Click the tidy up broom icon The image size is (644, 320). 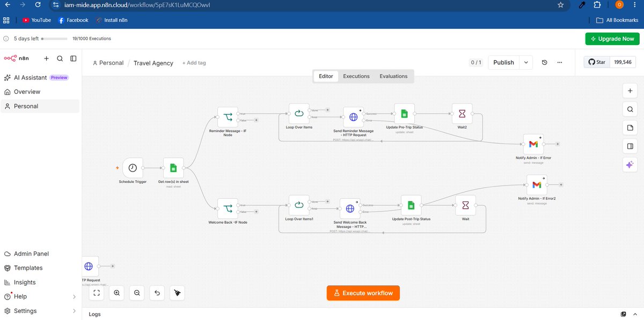(x=177, y=293)
